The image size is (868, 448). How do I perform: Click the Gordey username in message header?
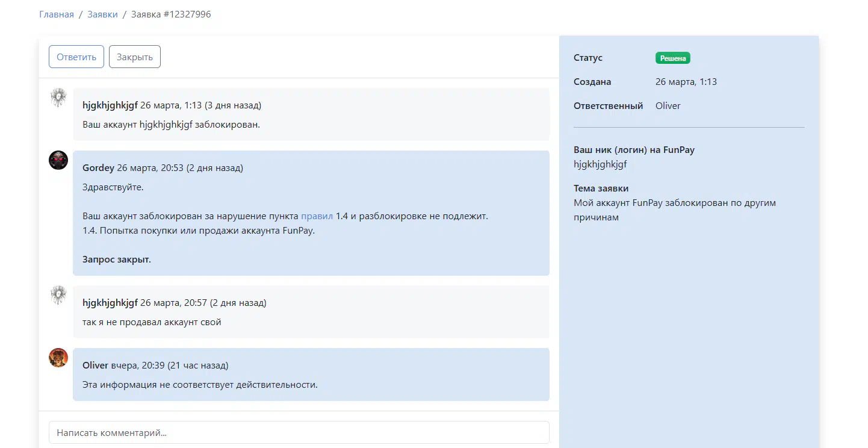pyautogui.click(x=98, y=168)
